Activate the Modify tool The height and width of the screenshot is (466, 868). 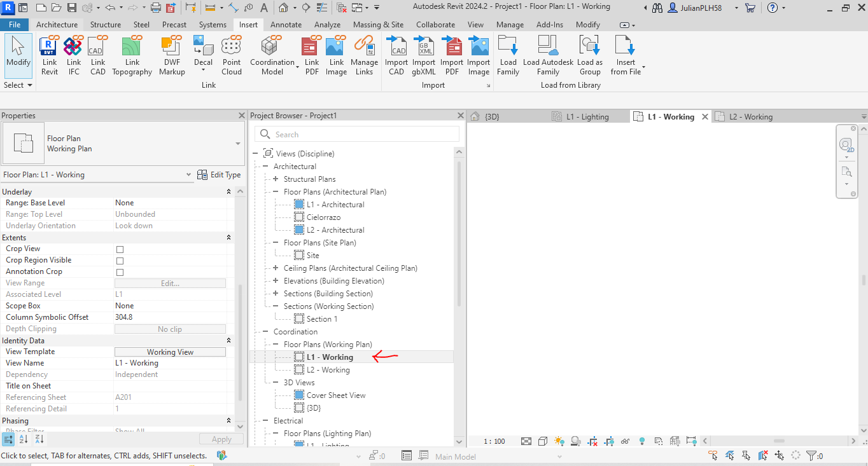(x=18, y=56)
